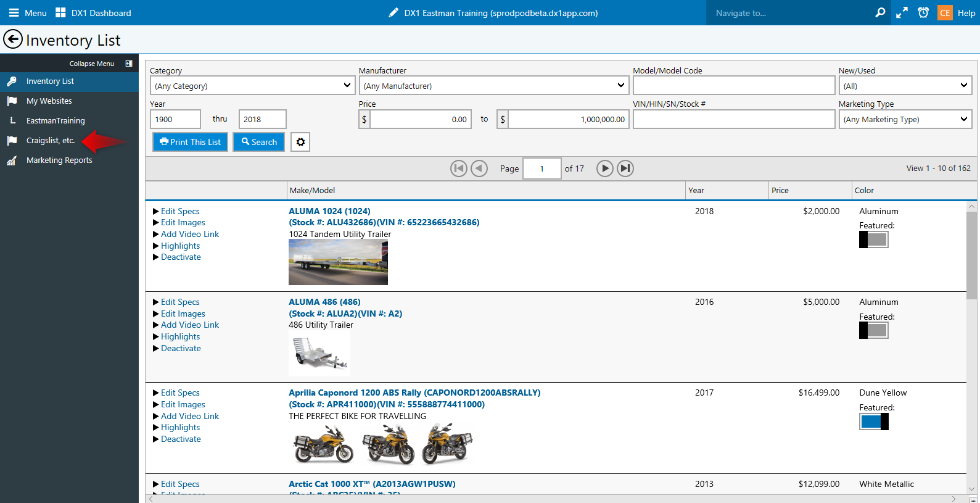
Task: Open the Manufacturer dropdown
Action: click(494, 86)
